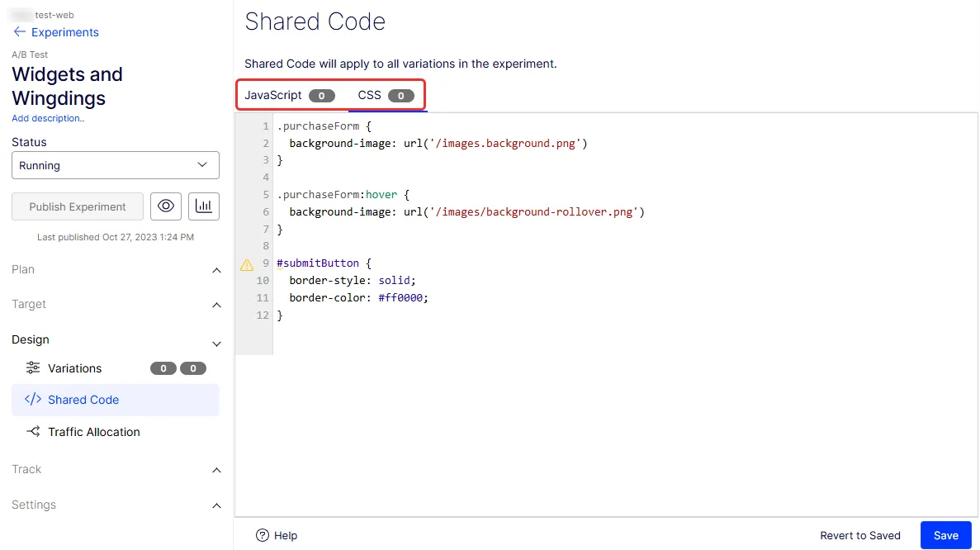Click the first counter badge beside Variations
Image resolution: width=980 pixels, height=550 pixels.
[x=163, y=368]
